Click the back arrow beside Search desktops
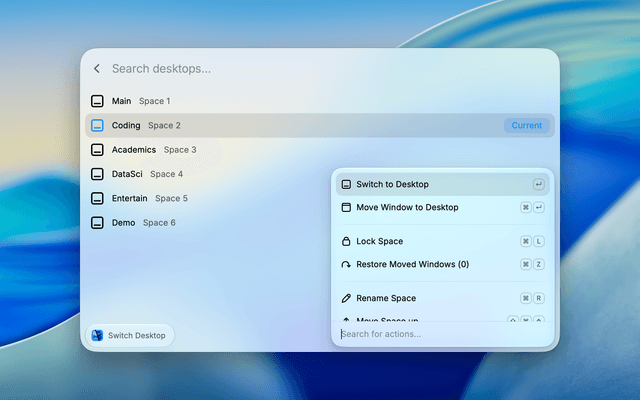 [97, 69]
